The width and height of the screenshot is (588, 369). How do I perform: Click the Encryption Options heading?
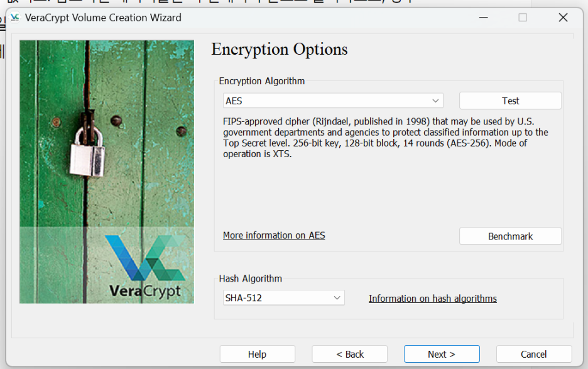(x=280, y=49)
